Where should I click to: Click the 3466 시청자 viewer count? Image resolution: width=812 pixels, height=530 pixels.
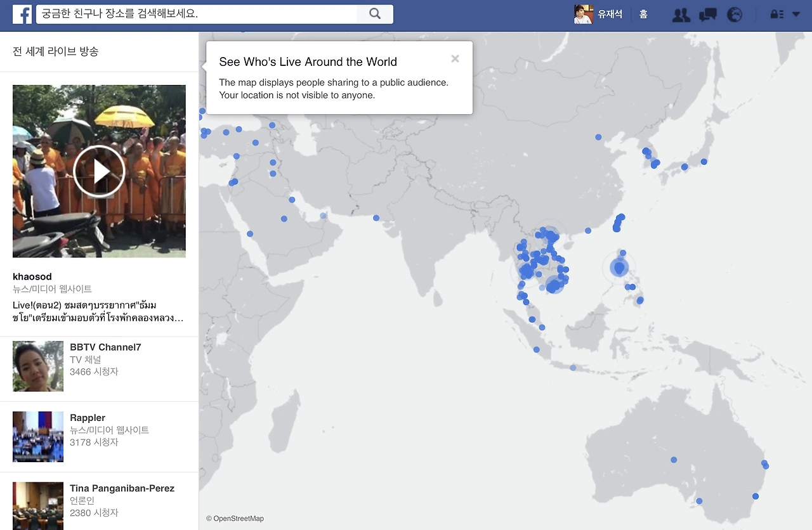(x=94, y=372)
